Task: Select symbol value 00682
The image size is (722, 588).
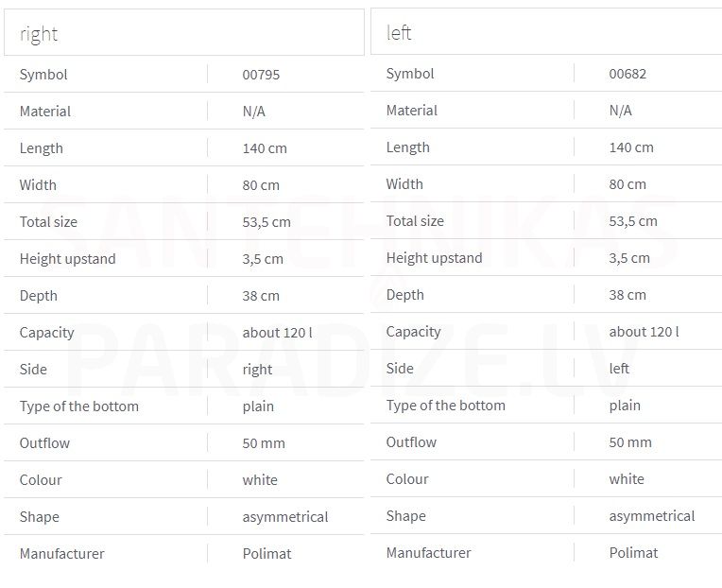Action: click(627, 74)
